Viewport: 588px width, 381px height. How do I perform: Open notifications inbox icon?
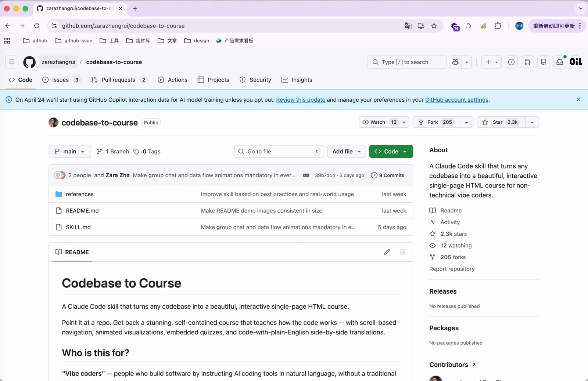click(x=560, y=62)
